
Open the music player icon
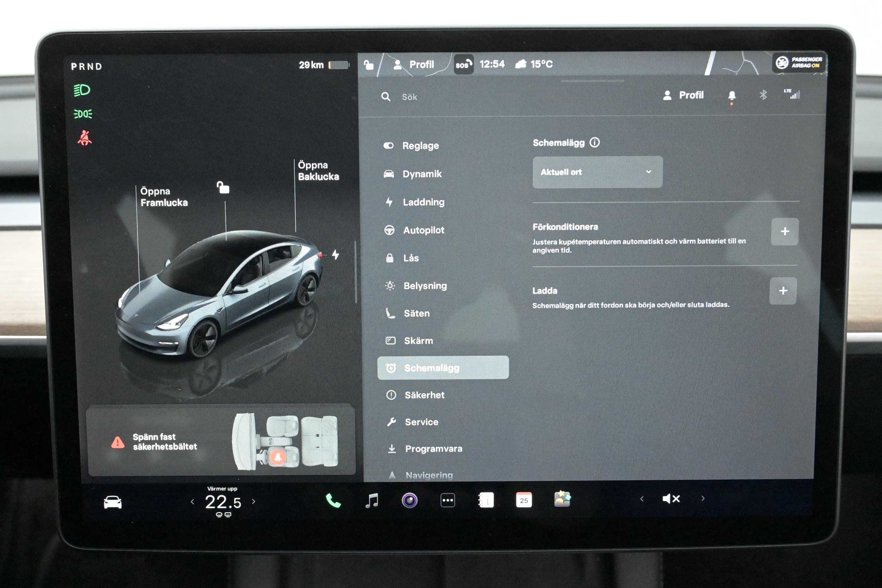[x=371, y=500]
